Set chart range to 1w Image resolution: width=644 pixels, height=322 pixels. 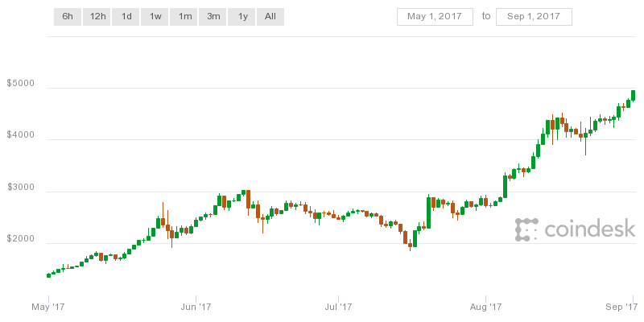tap(155, 16)
